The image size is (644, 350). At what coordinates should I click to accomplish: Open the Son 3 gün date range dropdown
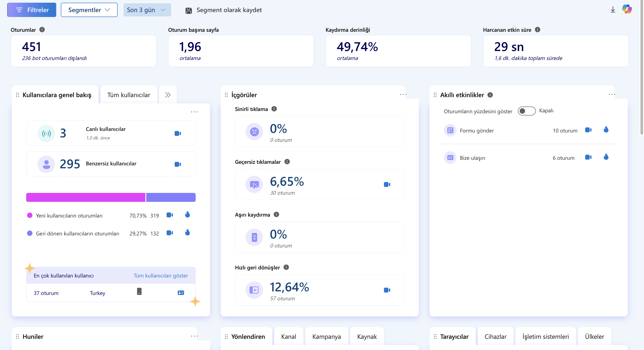[x=147, y=10]
